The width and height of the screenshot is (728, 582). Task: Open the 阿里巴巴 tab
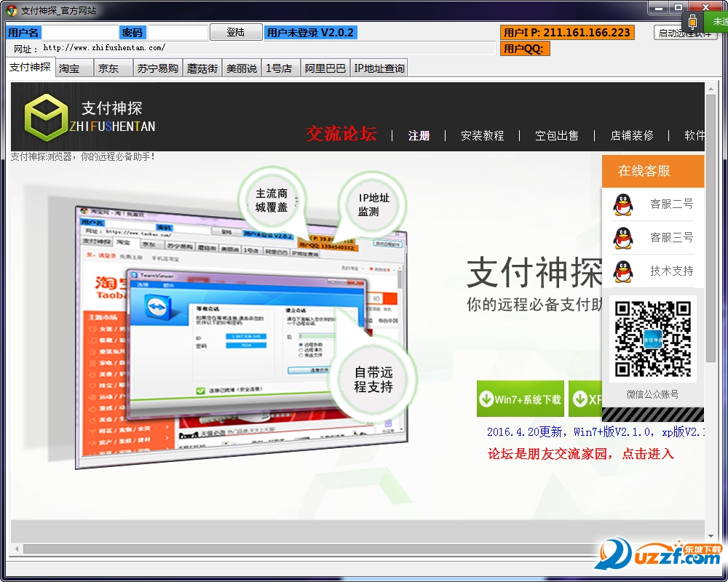click(x=325, y=68)
